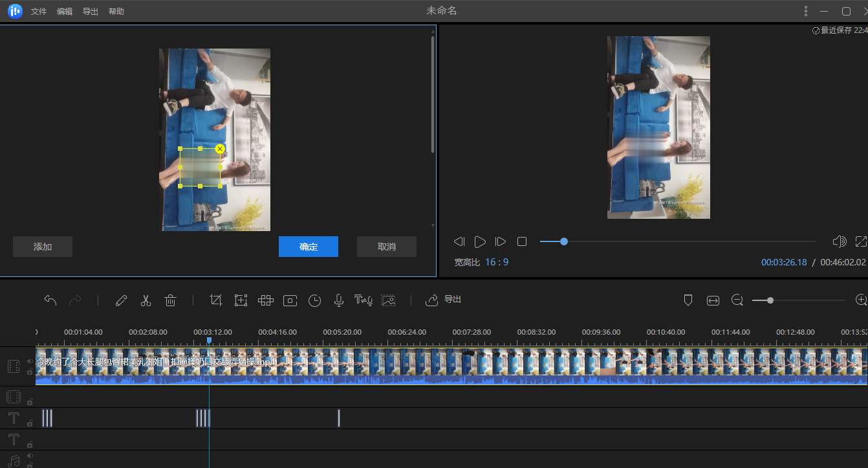Click the voiceover microphone icon
The image size is (868, 468).
click(338, 300)
